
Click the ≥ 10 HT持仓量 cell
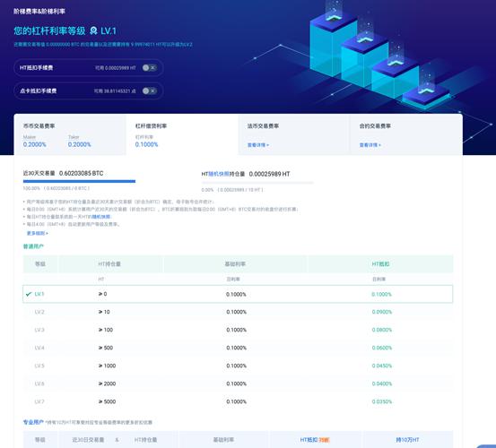104,312
